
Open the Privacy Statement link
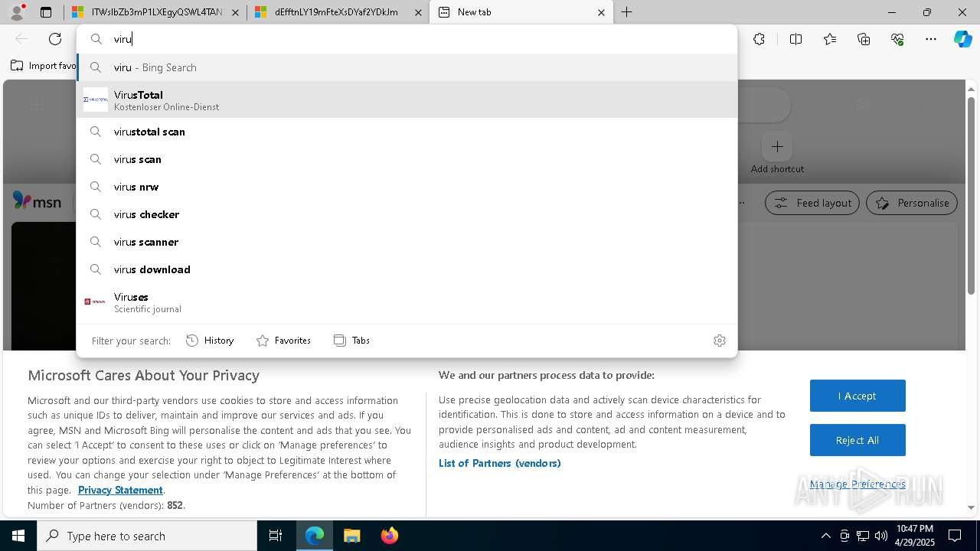point(120,490)
